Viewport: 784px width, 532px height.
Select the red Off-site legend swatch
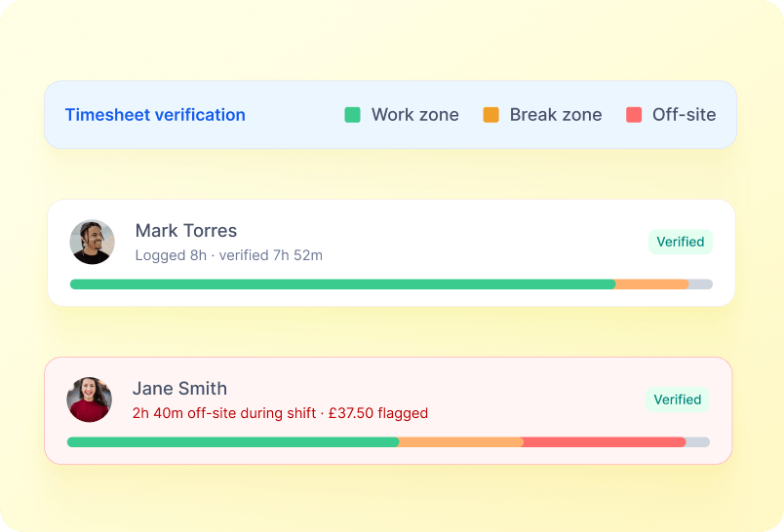(634, 114)
